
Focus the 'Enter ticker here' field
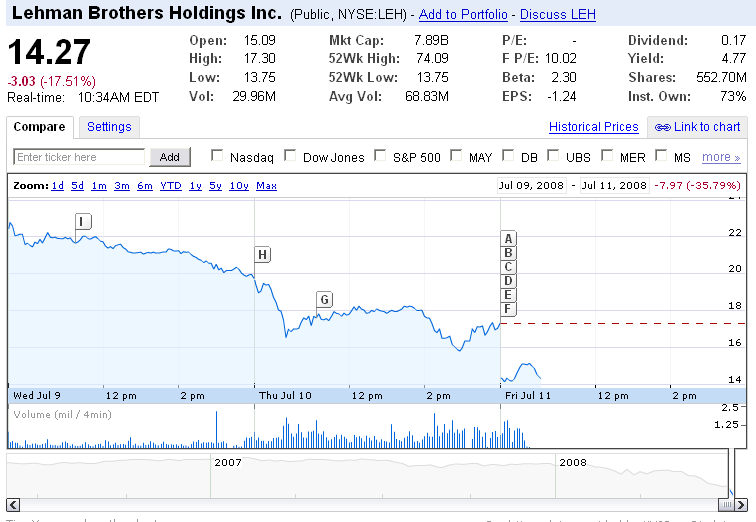(x=80, y=157)
